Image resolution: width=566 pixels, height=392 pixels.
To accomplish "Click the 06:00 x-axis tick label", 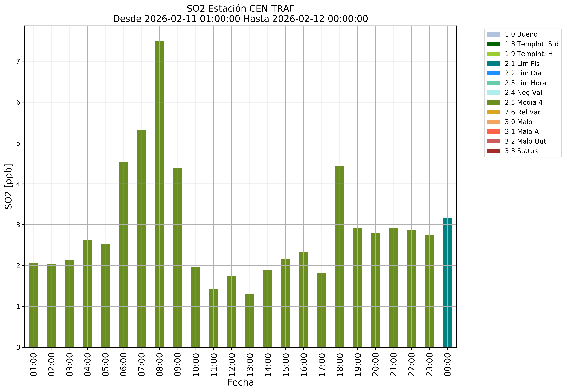I will point(124,364).
